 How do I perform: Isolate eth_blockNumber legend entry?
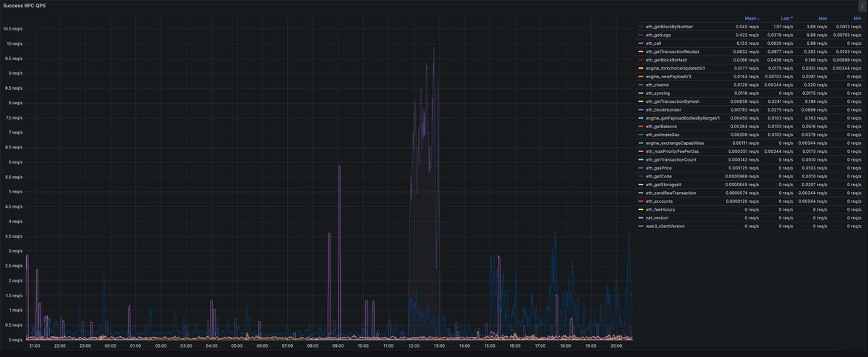coord(663,110)
